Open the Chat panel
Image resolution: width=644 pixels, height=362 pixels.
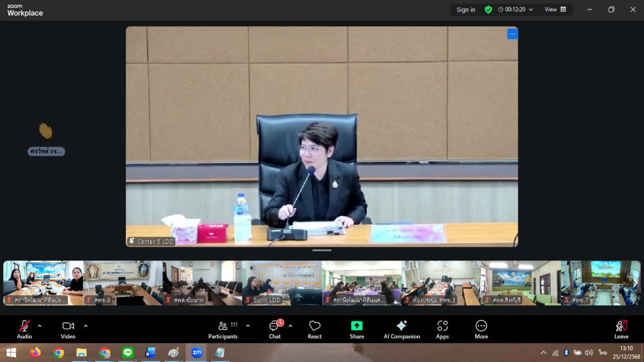(275, 330)
